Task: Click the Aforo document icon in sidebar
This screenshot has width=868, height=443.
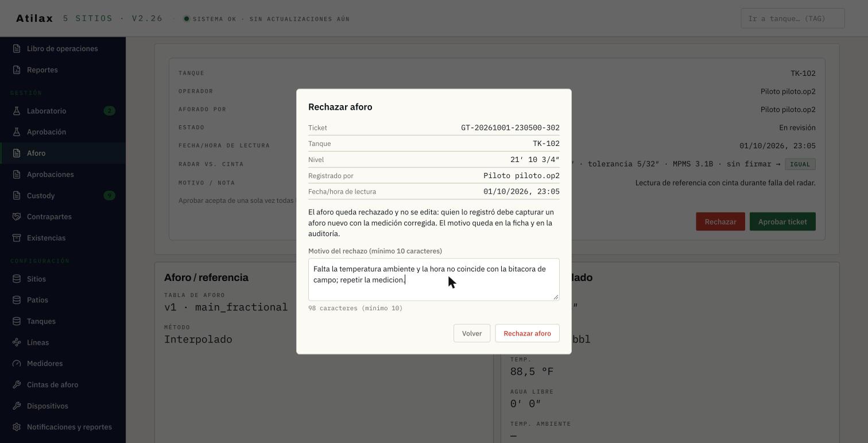Action: click(x=17, y=153)
